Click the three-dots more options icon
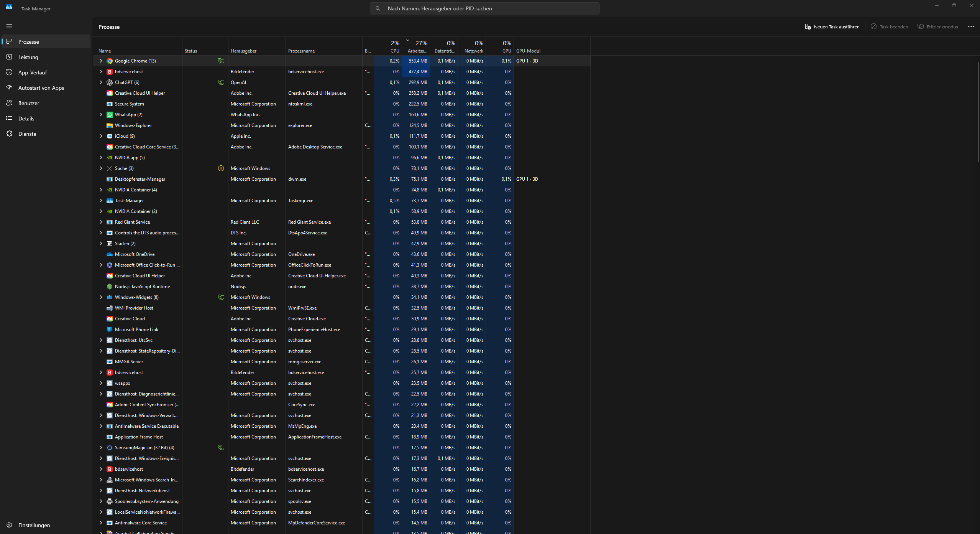This screenshot has height=534, width=980. (x=971, y=27)
